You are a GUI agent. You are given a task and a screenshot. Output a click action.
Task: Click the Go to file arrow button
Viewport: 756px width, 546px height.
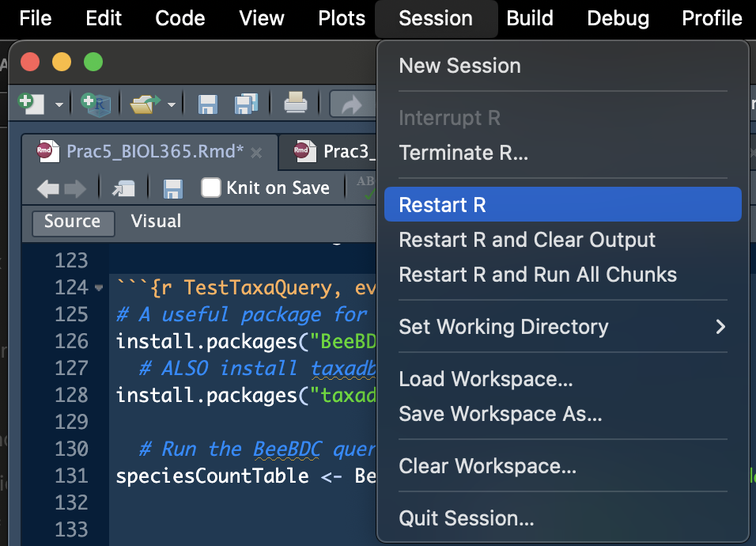[353, 104]
